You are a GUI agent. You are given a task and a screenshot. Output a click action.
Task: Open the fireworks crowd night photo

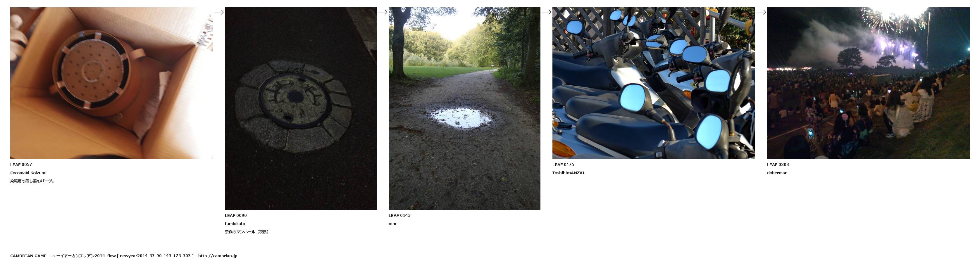click(x=868, y=83)
